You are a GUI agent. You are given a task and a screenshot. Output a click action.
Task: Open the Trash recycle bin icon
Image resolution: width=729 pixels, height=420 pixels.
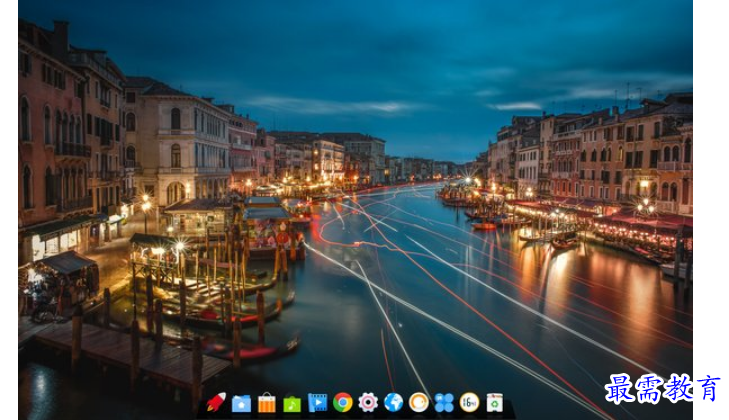pyautogui.click(x=495, y=403)
